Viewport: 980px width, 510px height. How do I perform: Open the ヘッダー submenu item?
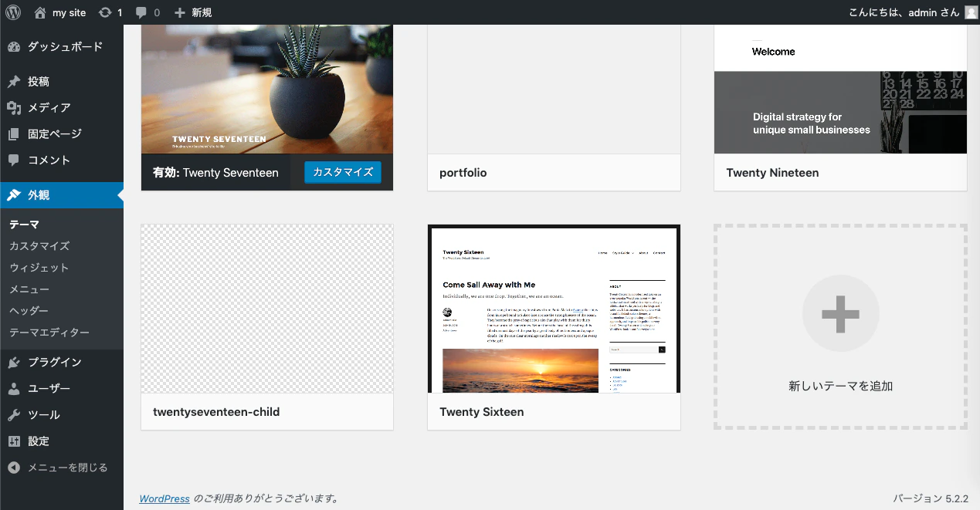coord(29,311)
